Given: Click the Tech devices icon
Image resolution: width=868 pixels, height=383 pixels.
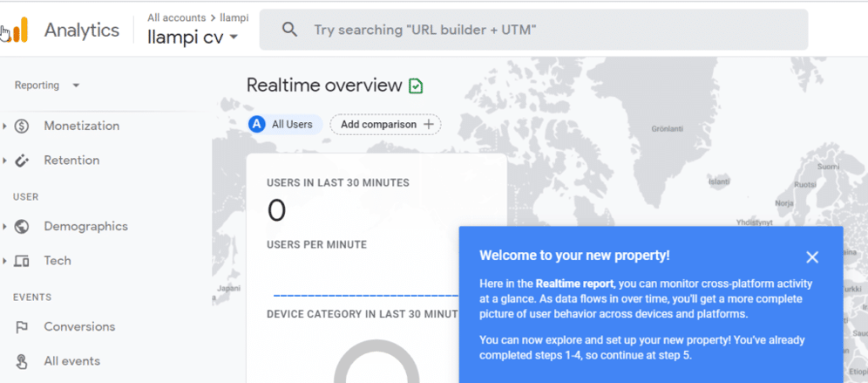Looking at the screenshot, I should (22, 261).
